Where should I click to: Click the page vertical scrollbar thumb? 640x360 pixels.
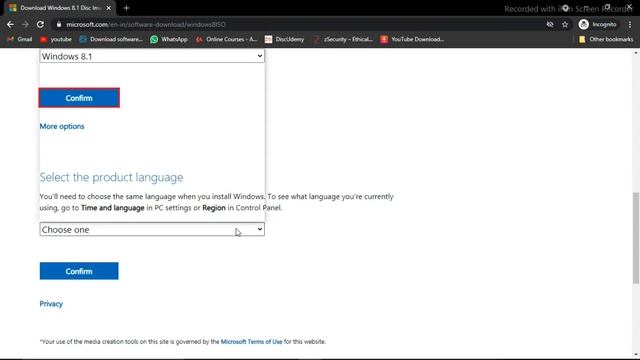[x=636, y=238]
